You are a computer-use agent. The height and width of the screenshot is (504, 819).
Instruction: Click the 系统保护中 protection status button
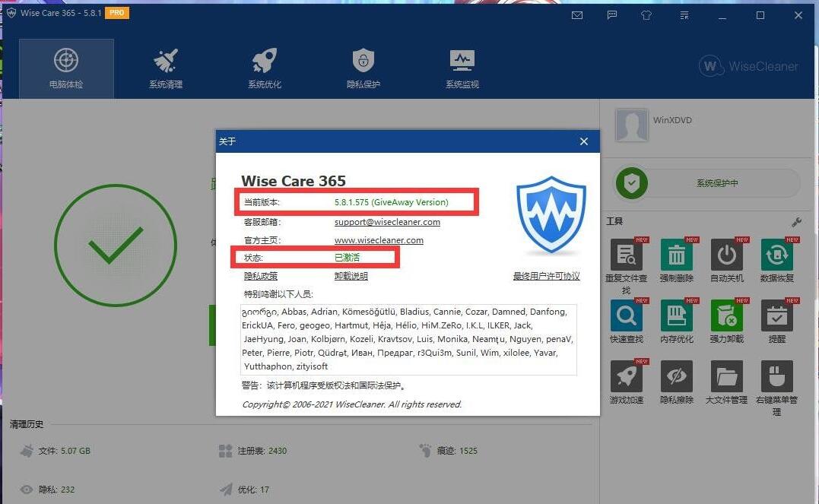(708, 183)
